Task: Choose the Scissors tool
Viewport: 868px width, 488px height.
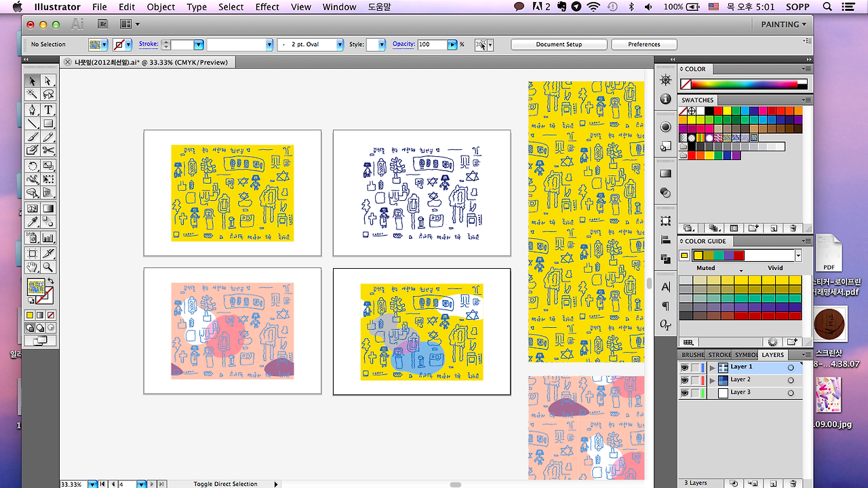Action: click(x=48, y=151)
